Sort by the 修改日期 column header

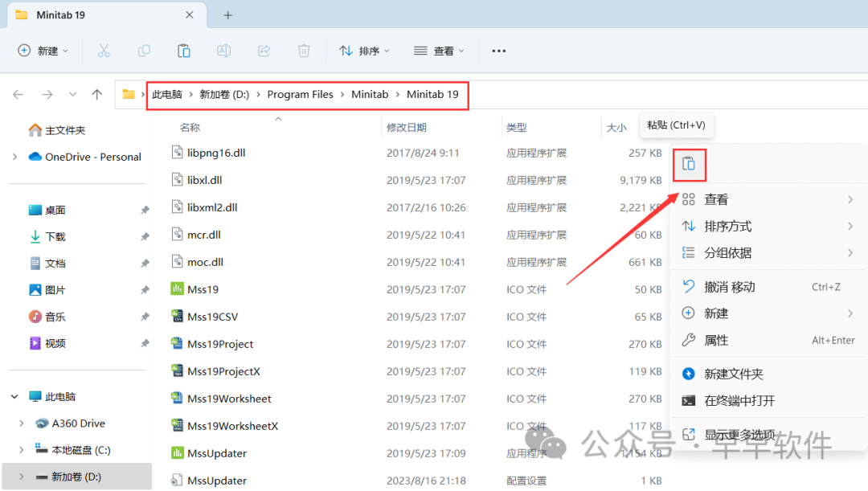pyautogui.click(x=407, y=127)
